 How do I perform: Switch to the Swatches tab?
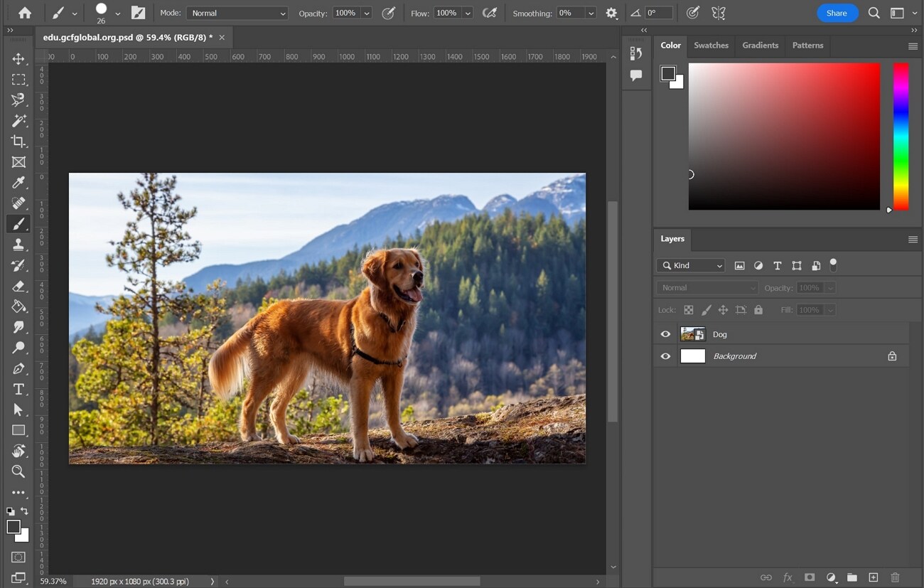click(711, 45)
